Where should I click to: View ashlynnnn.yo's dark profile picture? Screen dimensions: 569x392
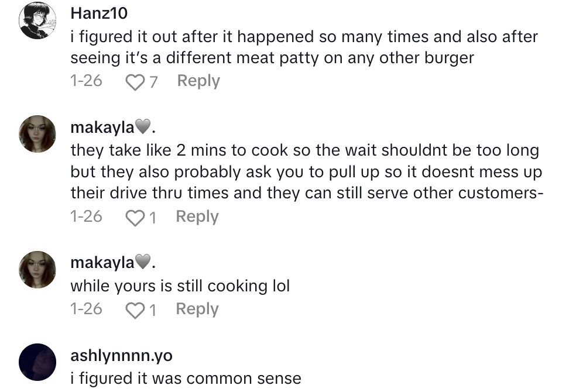click(37, 362)
